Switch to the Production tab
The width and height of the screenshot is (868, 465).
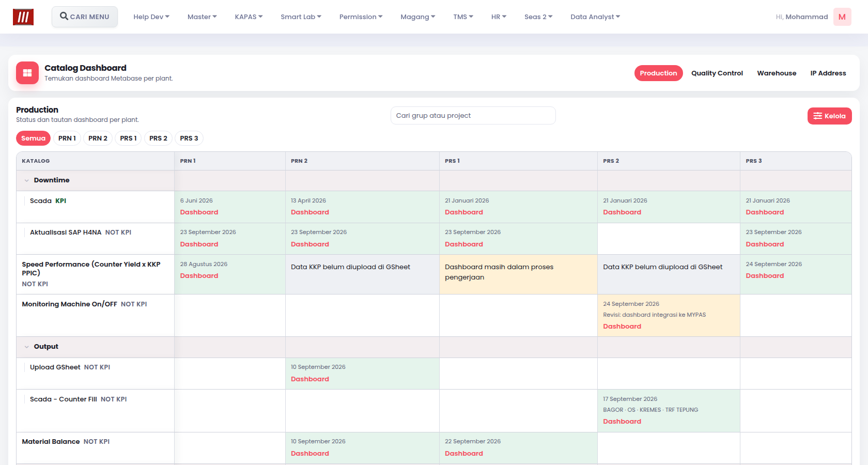658,73
